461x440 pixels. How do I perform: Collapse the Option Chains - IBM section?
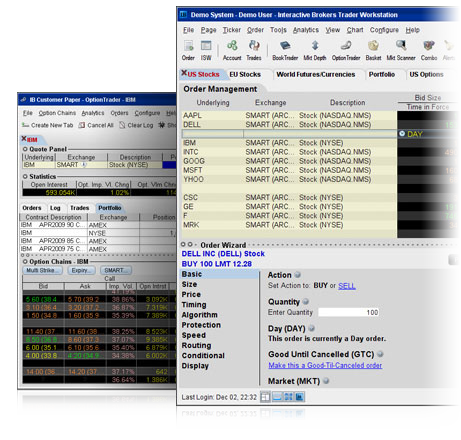click(x=25, y=261)
